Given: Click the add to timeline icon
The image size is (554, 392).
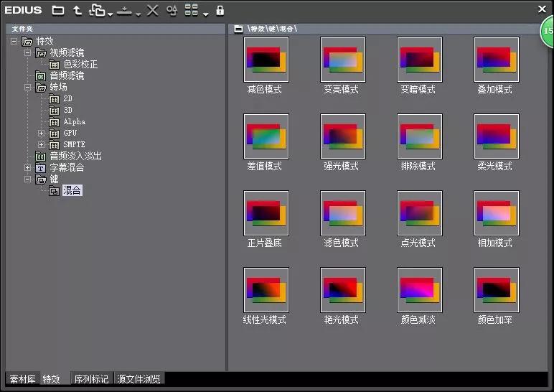Looking at the screenshot, I should coord(124,10).
